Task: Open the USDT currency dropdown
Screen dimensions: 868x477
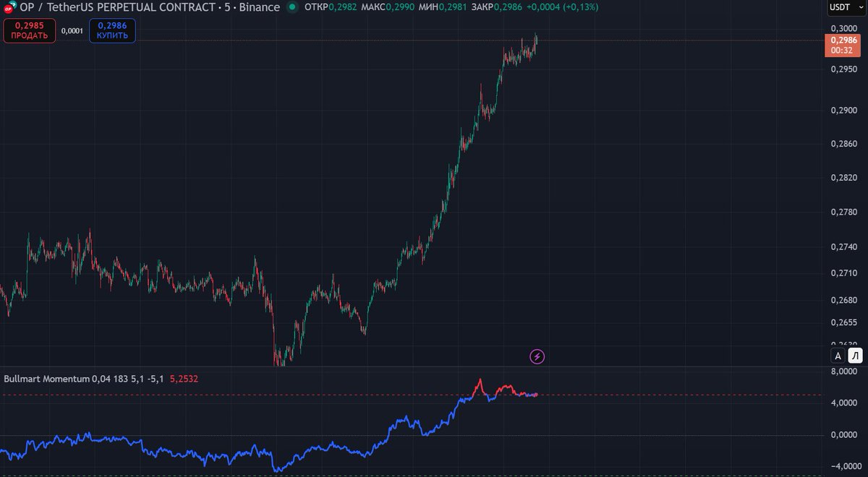Action: click(x=846, y=7)
